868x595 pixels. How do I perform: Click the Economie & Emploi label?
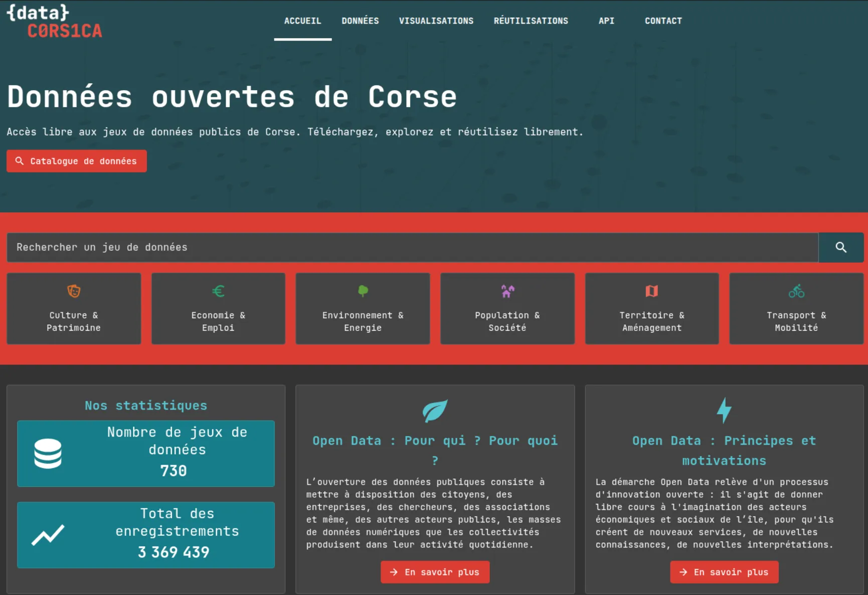[x=218, y=321]
